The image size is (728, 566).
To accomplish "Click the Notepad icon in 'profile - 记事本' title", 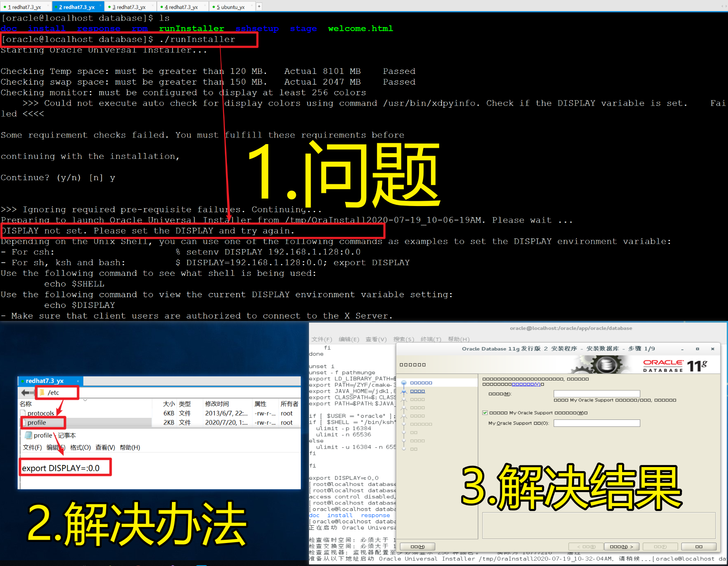I will coord(28,435).
